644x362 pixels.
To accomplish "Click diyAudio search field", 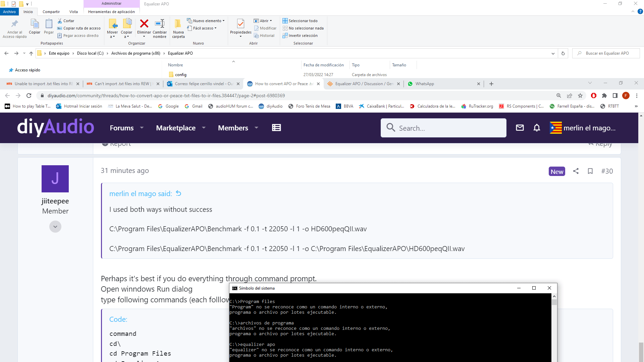I will (443, 128).
